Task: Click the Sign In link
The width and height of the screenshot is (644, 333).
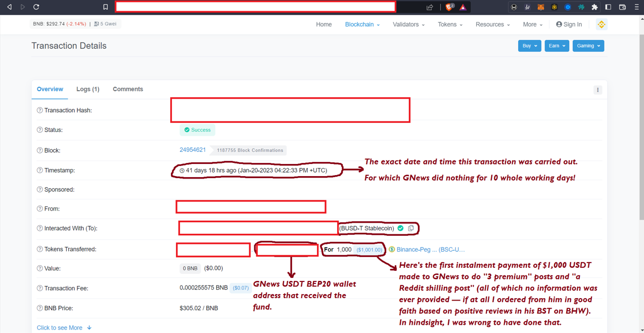Action: click(x=569, y=24)
